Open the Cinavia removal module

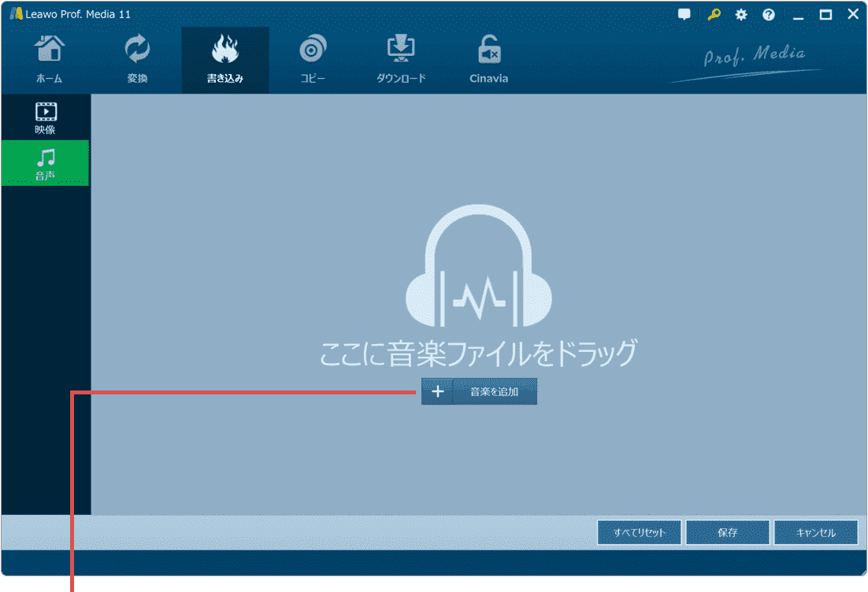[x=488, y=59]
